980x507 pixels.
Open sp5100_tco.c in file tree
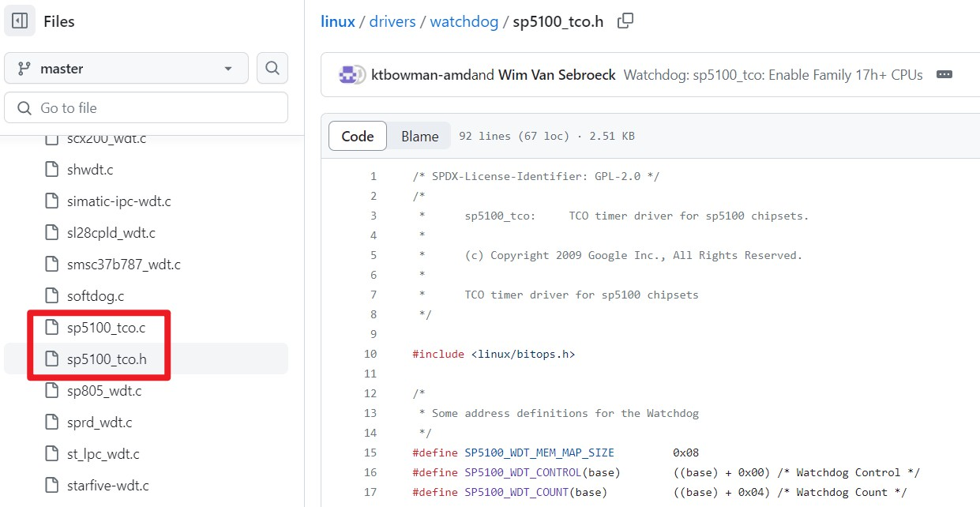point(106,328)
